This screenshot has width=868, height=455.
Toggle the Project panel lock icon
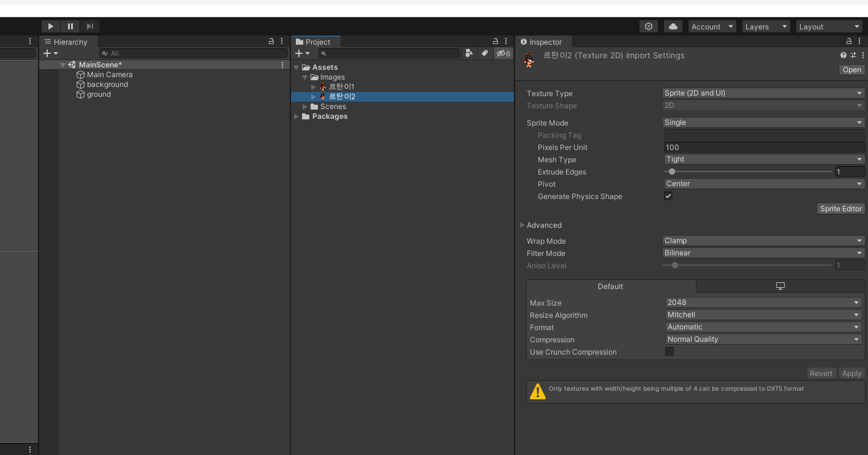click(496, 42)
